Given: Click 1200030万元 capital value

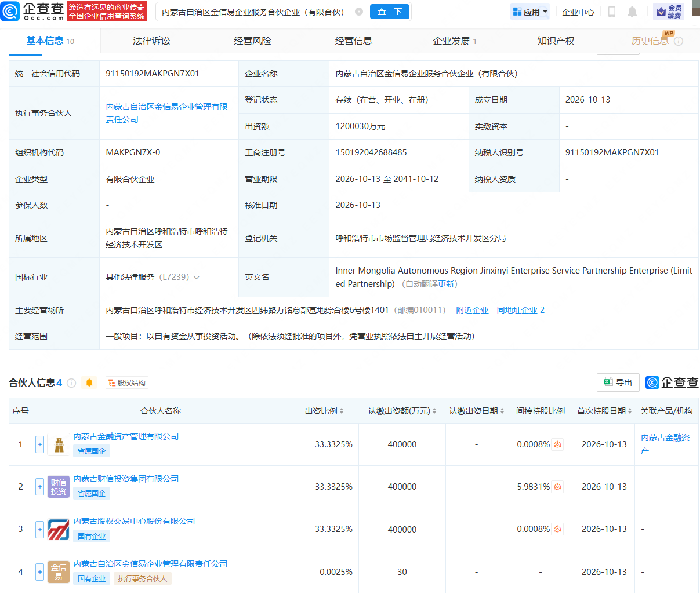Looking at the screenshot, I should coord(360,126).
